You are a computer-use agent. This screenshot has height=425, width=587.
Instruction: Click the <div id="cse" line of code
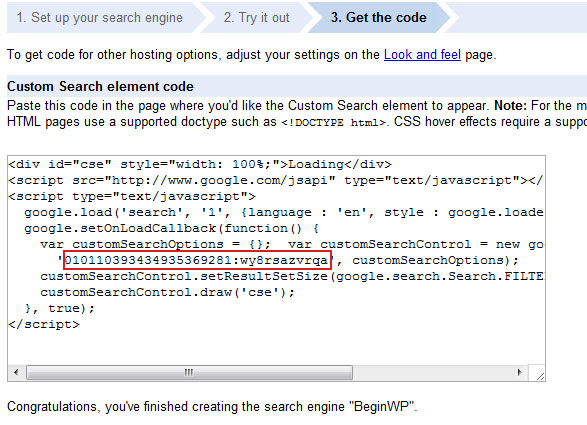click(x=200, y=164)
